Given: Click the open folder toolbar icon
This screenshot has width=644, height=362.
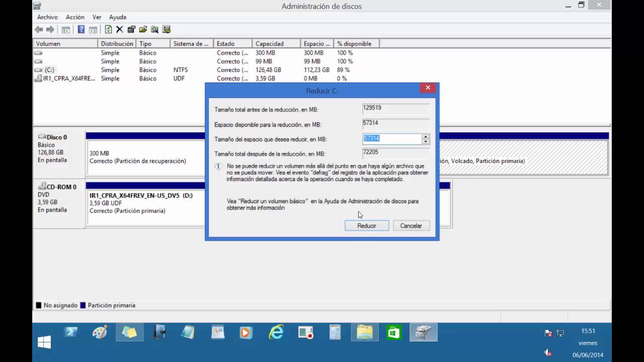Looking at the screenshot, I should 143,30.
